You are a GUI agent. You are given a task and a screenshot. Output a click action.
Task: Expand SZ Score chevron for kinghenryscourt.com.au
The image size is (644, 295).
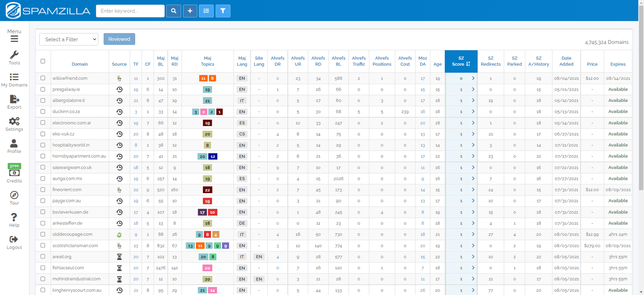[473, 290]
